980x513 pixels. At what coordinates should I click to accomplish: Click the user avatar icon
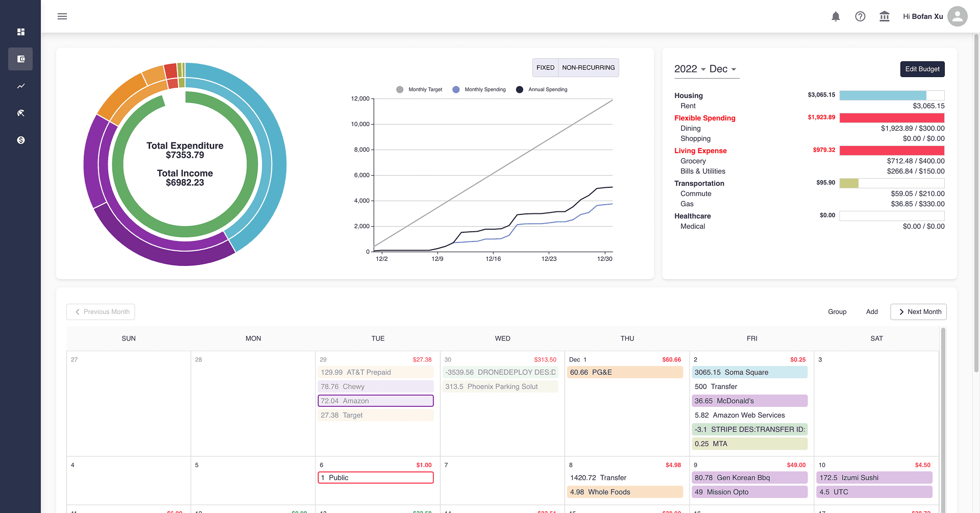958,16
